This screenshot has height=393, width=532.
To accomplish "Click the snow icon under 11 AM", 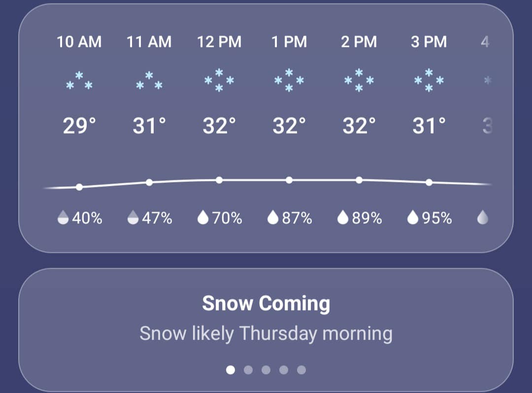I will click(x=149, y=81).
